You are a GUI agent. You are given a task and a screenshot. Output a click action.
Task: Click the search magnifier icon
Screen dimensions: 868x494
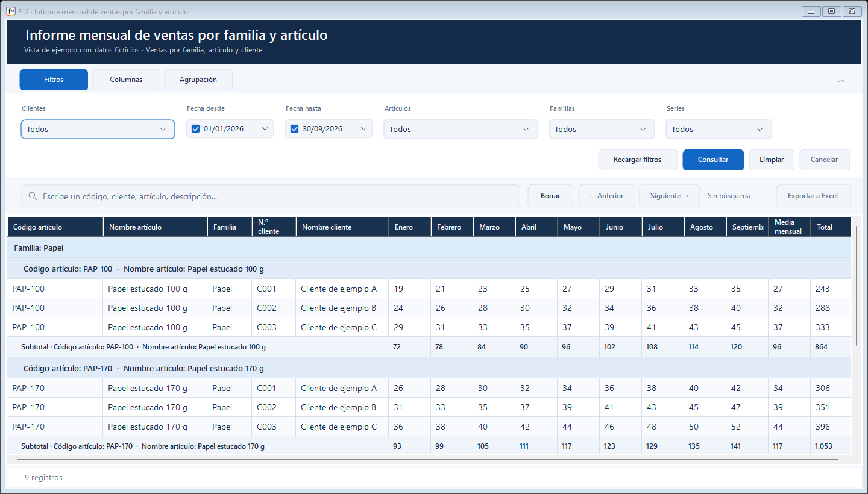click(32, 196)
